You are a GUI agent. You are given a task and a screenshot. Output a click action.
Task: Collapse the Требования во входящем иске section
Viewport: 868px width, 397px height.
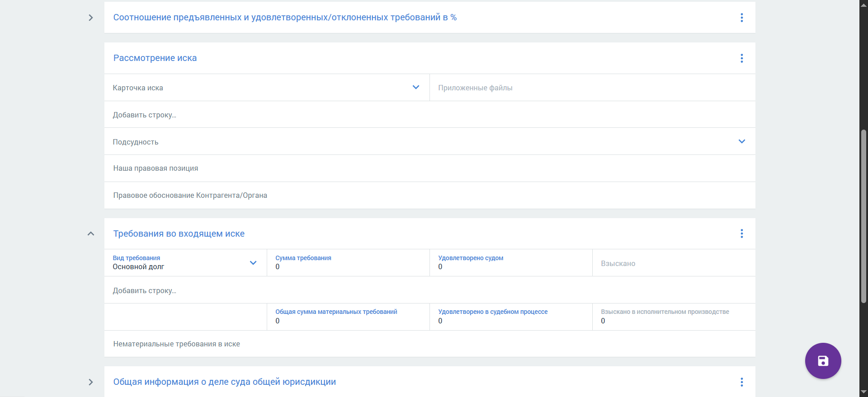pos(91,234)
